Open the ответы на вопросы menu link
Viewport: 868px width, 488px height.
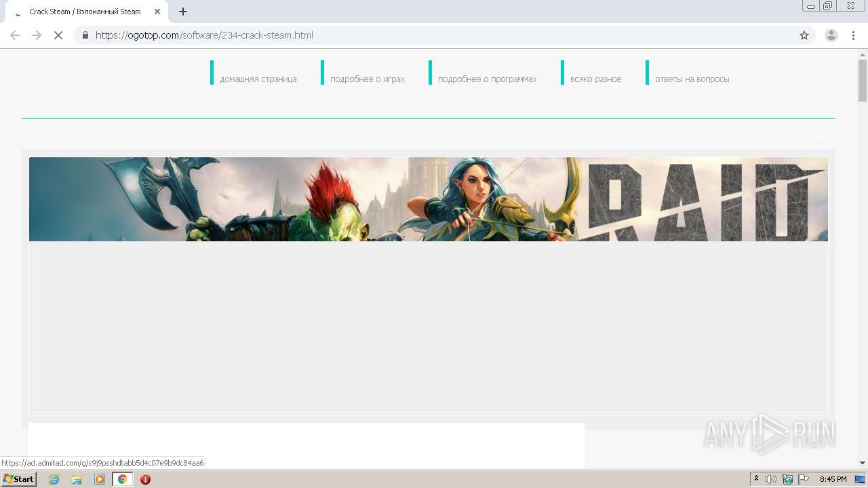tap(692, 79)
